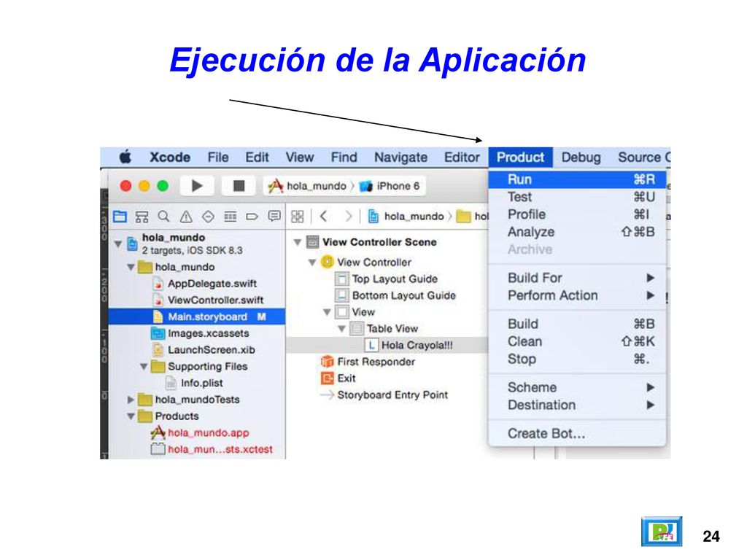747x560 pixels.
Task: Collapse the Table View outline triangle
Action: pyautogui.click(x=341, y=329)
